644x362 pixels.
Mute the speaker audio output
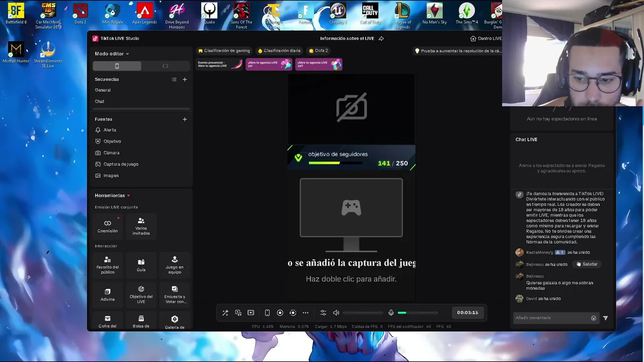(336, 313)
